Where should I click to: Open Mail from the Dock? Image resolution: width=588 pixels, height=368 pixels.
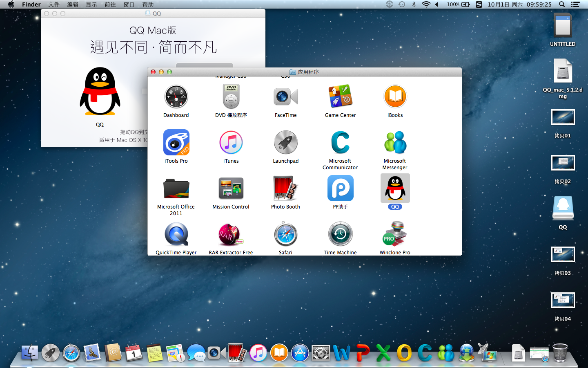coord(92,353)
